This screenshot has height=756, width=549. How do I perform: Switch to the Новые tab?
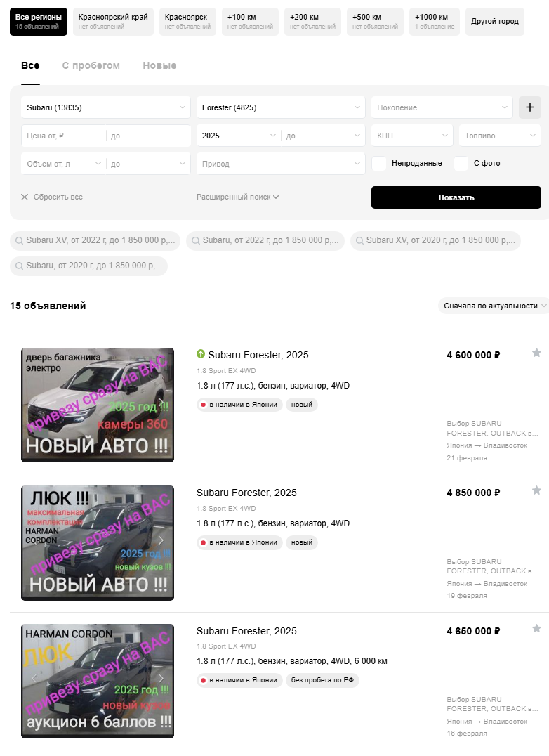click(159, 65)
